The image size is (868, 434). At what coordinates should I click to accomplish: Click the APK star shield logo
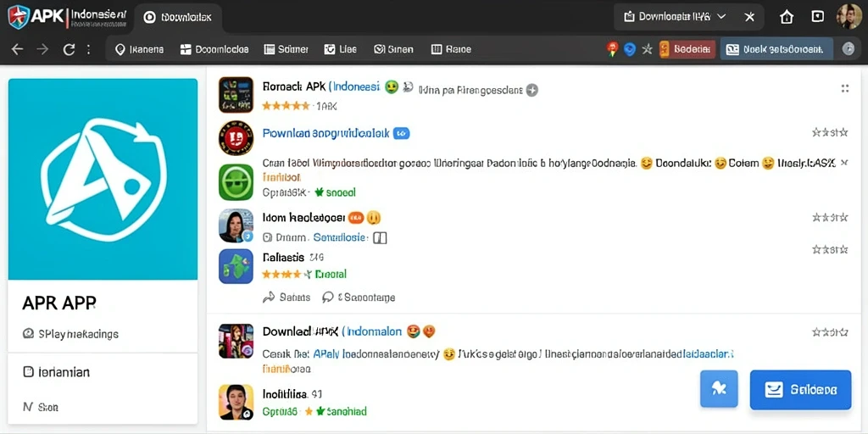19,17
